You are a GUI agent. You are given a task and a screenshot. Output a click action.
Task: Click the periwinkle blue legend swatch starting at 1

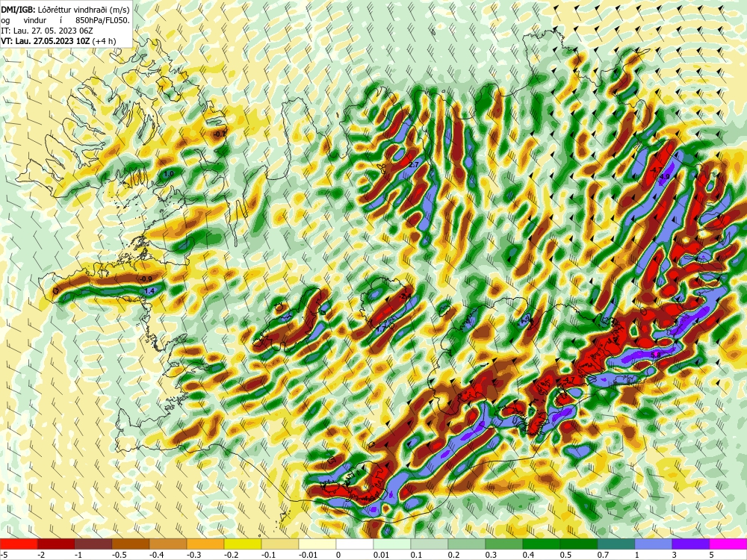pyautogui.click(x=653, y=544)
